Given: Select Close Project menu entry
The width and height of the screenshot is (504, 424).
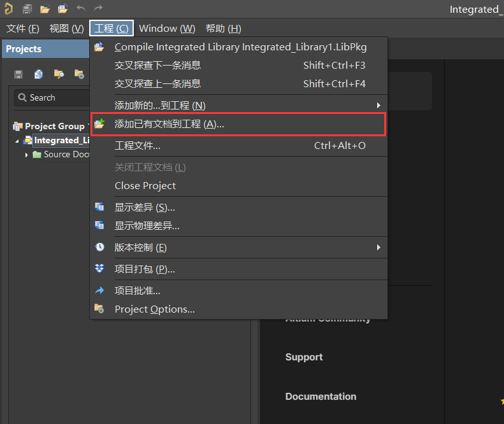Looking at the screenshot, I should pos(238,186).
